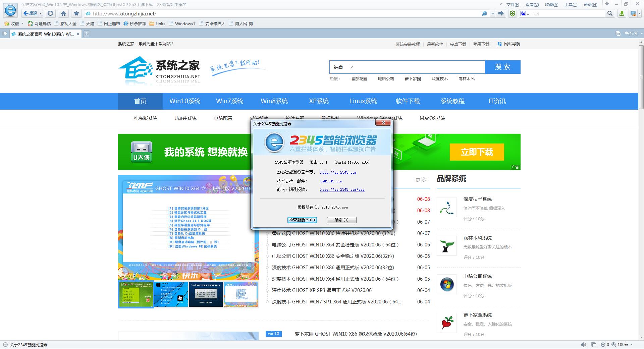Close the 关于2345智能浏览器 dialog
644x349 pixels.
coord(383,123)
